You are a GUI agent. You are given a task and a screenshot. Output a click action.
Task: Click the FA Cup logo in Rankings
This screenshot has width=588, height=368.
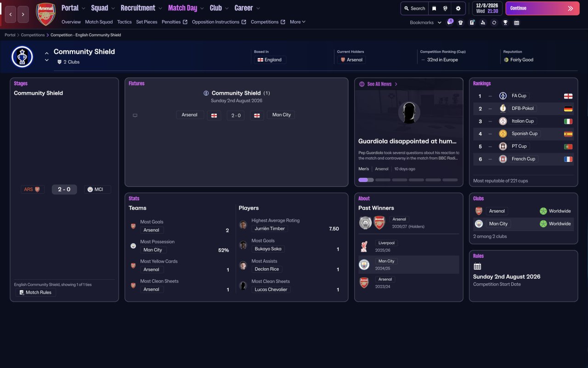click(x=503, y=96)
